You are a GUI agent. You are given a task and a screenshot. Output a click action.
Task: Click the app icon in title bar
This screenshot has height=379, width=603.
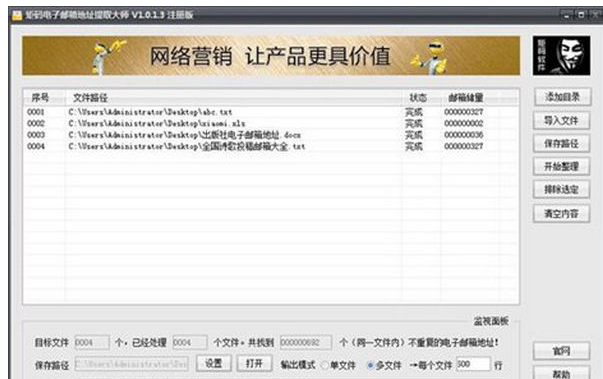[x=17, y=15]
